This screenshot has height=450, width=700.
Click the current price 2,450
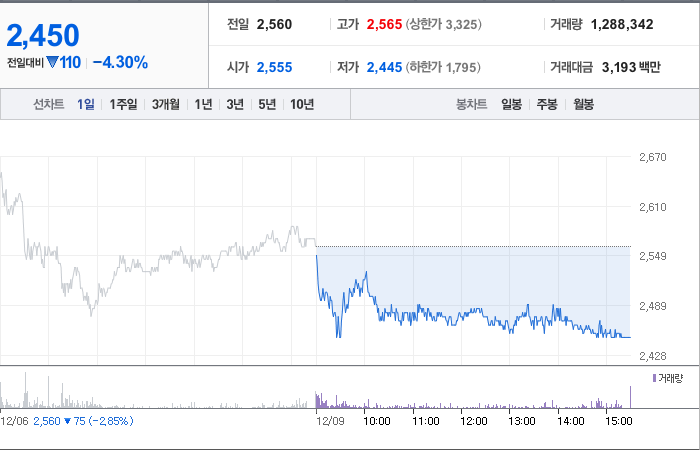point(43,35)
